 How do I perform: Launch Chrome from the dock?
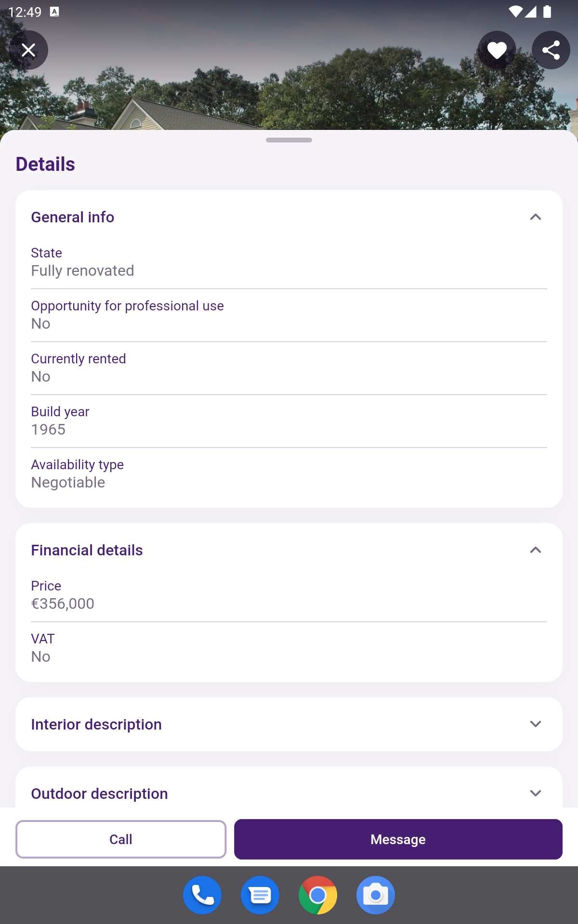(318, 895)
